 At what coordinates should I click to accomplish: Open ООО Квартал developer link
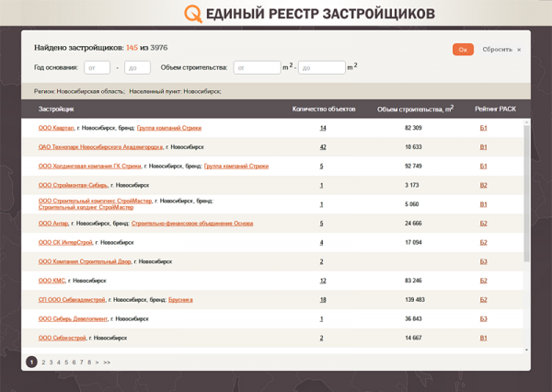click(x=56, y=128)
